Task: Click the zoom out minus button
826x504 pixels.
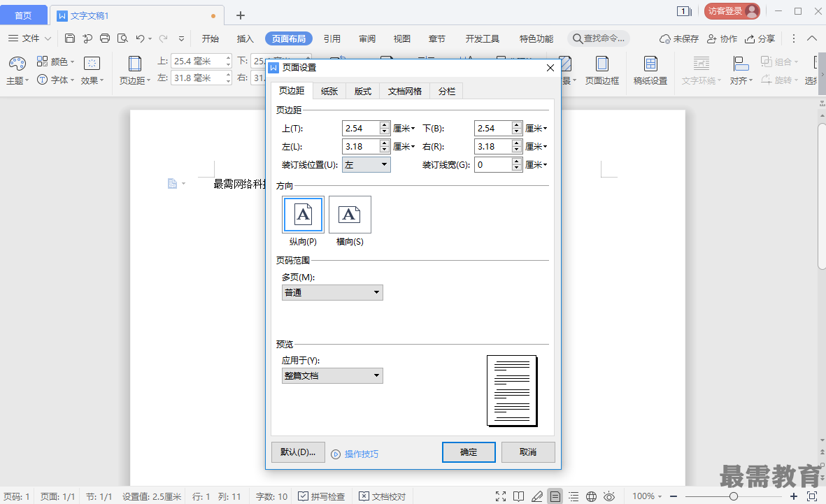Action: pyautogui.click(x=674, y=496)
